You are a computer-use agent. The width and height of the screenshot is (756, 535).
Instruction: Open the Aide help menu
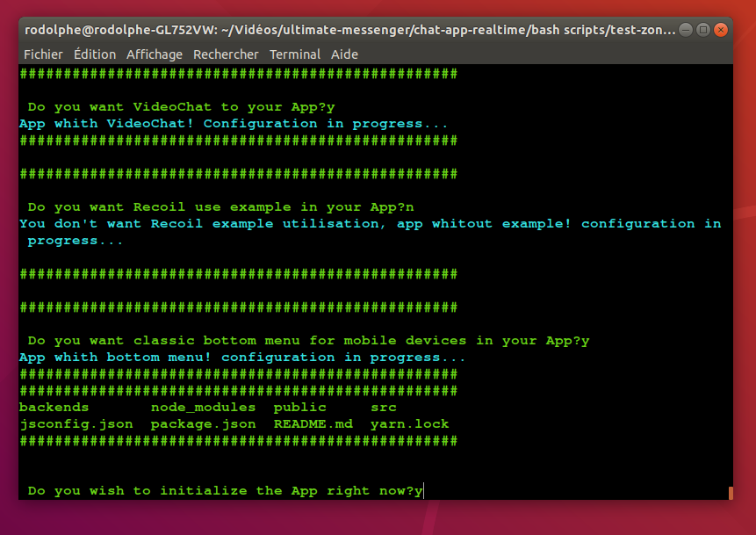click(x=344, y=54)
